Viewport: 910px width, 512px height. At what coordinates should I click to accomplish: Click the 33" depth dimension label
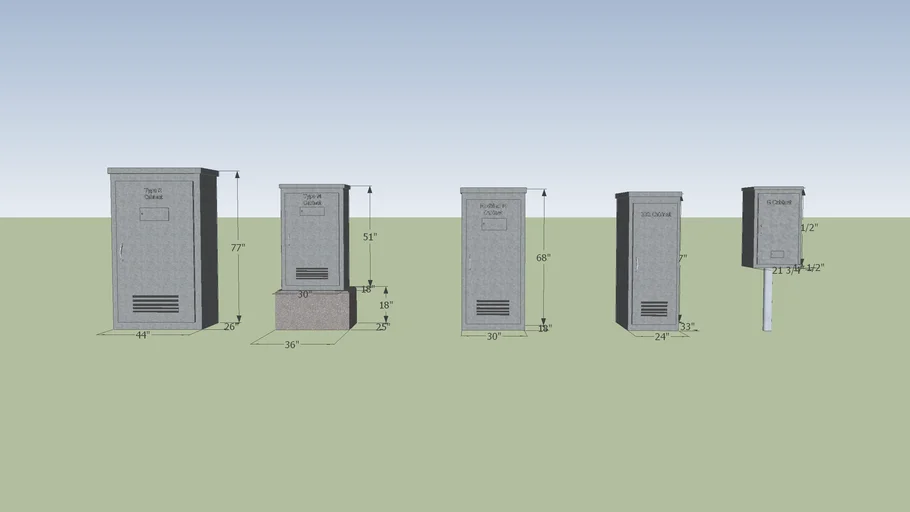(687, 327)
